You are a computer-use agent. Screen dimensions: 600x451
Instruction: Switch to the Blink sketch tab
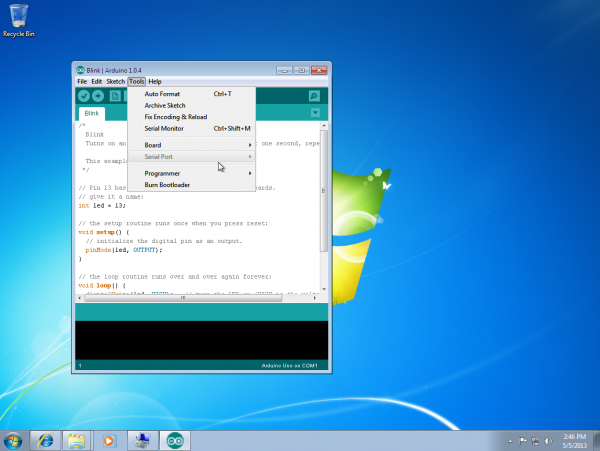(x=93, y=114)
